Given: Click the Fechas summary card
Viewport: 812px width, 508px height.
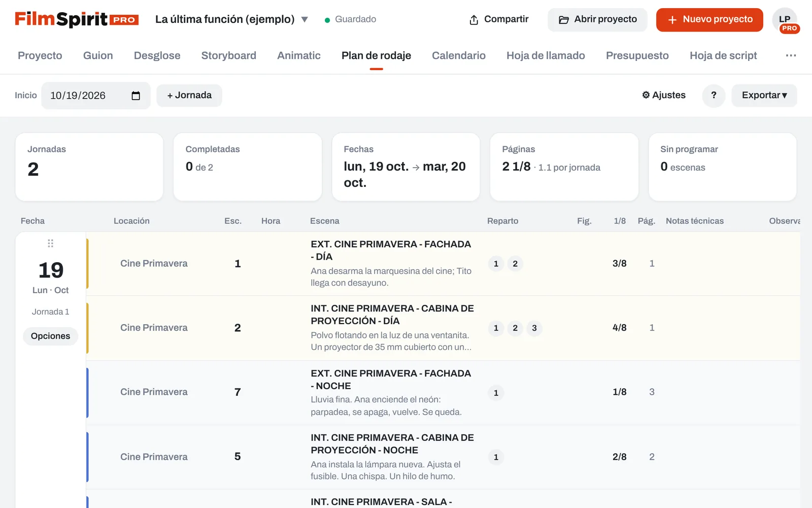Looking at the screenshot, I should coord(405,167).
